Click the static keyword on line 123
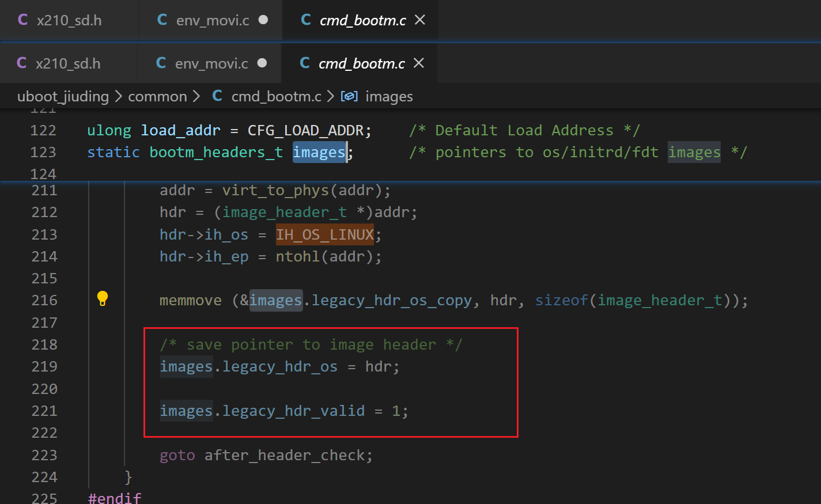This screenshot has height=504, width=821. [x=113, y=153]
